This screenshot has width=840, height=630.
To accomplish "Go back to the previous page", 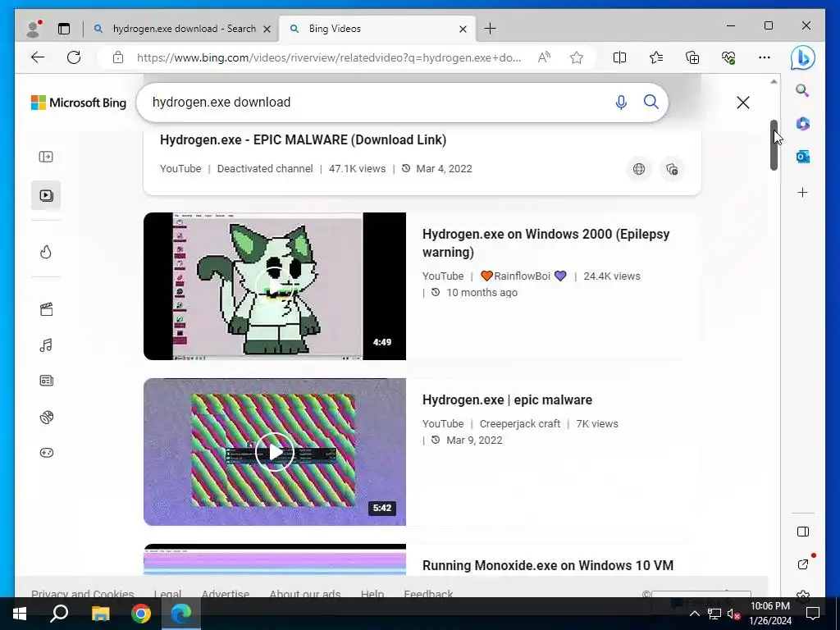I will tap(38, 58).
